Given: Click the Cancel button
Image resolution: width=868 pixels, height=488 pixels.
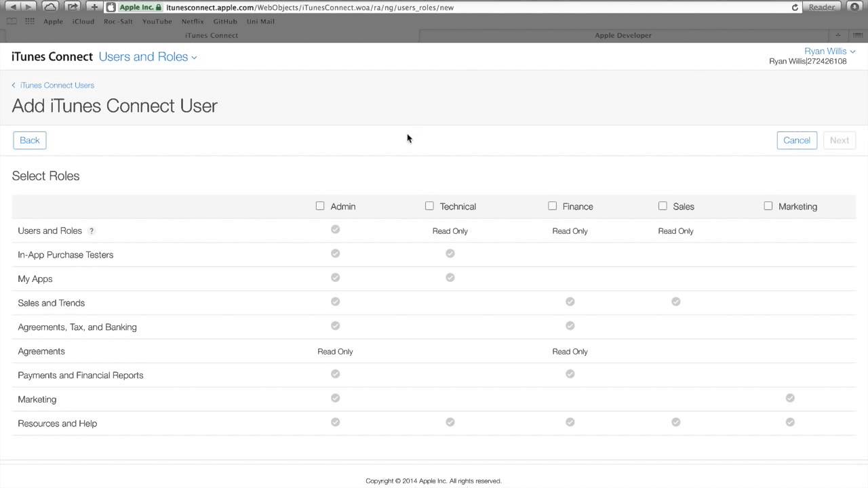Looking at the screenshot, I should point(797,140).
